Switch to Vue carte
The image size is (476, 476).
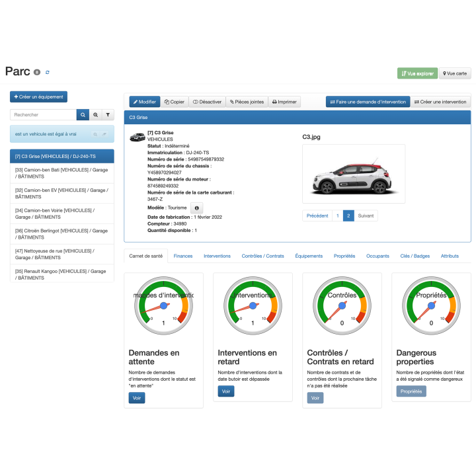455,73
